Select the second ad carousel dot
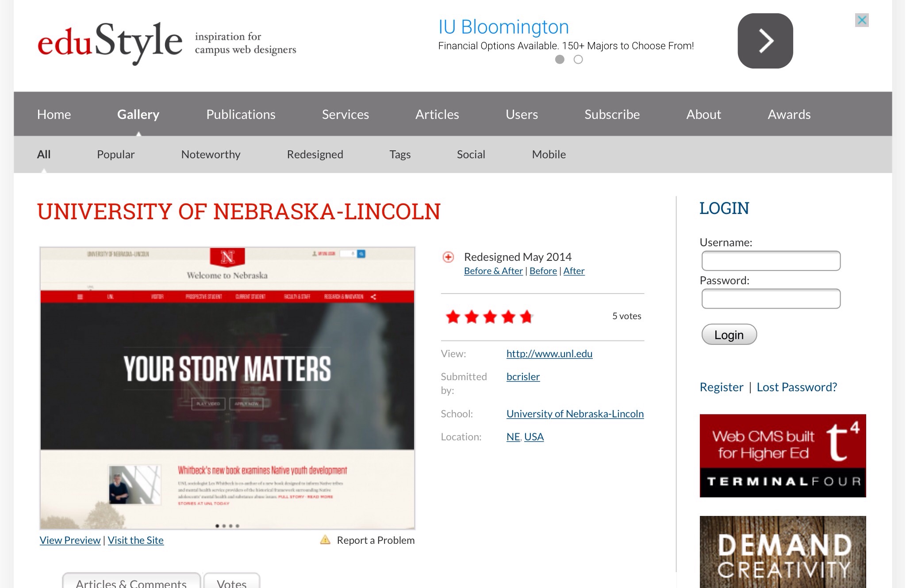 pos(578,59)
